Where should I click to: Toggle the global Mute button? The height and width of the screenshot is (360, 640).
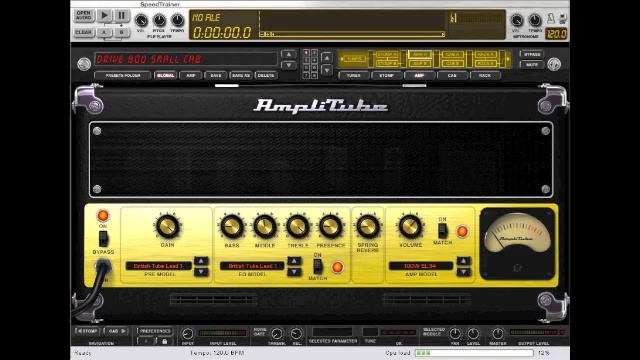(x=532, y=64)
